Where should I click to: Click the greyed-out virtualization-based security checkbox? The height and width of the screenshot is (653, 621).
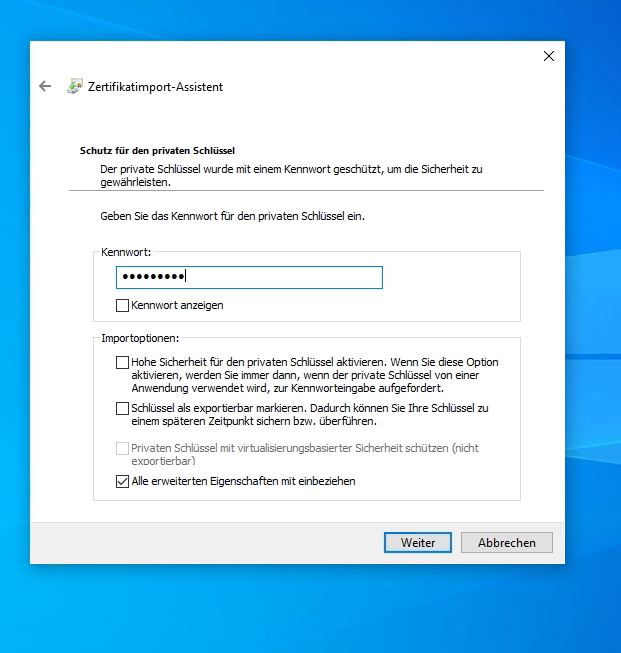tap(123, 449)
